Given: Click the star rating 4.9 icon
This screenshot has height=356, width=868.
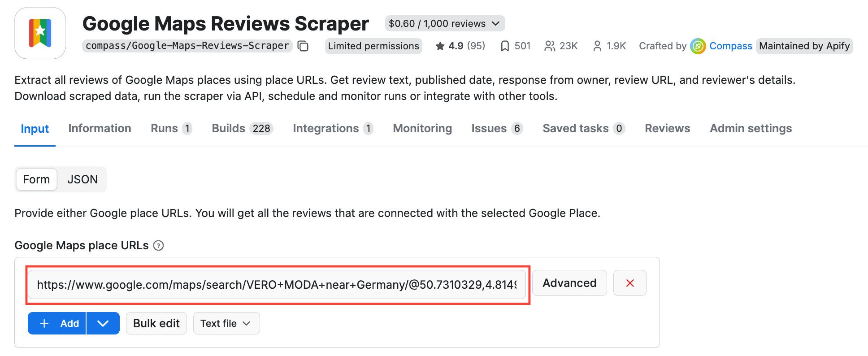Looking at the screenshot, I should click(x=440, y=46).
